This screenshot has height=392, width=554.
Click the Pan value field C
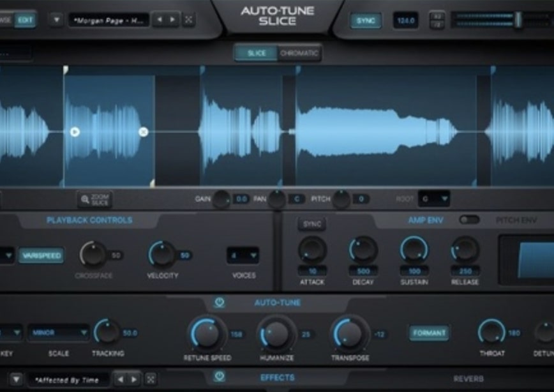(x=297, y=199)
